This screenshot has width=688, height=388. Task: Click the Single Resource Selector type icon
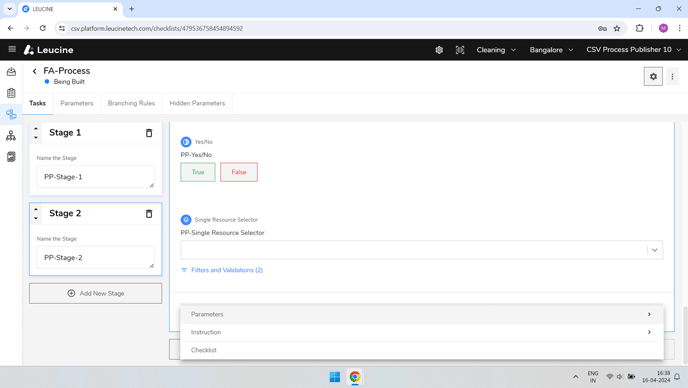[186, 219]
